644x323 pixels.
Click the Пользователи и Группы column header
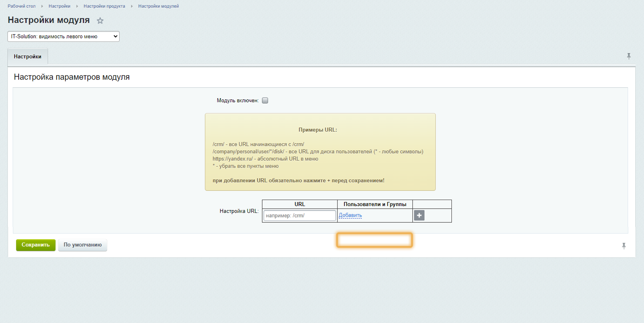[x=375, y=204]
